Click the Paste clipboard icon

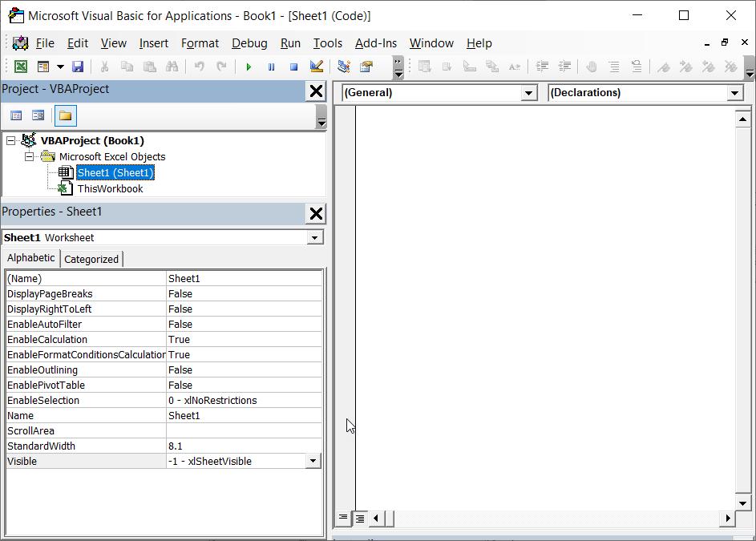pos(149,67)
